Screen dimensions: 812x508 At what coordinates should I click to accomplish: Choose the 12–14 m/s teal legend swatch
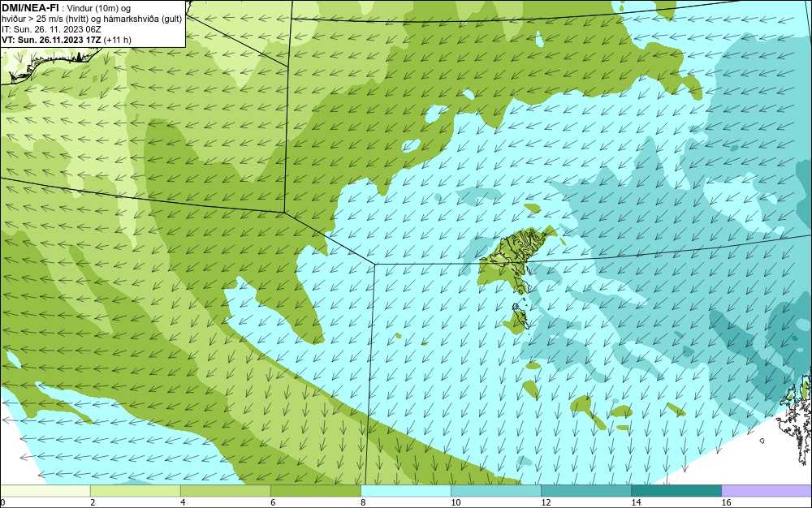(x=585, y=490)
